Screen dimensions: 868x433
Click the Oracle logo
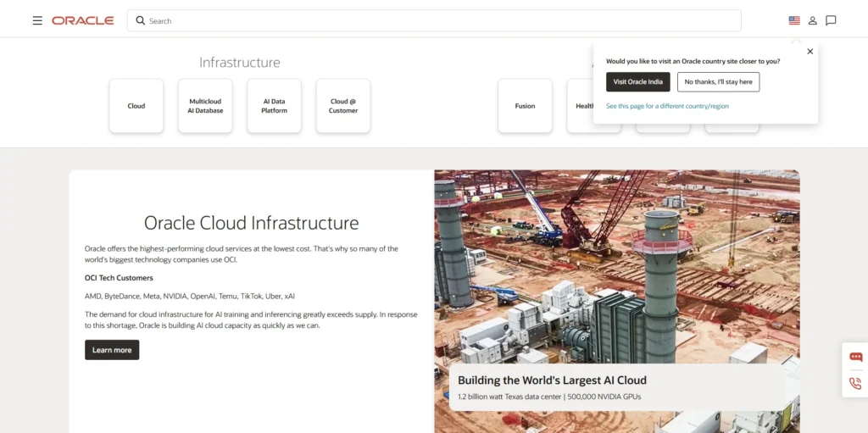click(x=83, y=20)
